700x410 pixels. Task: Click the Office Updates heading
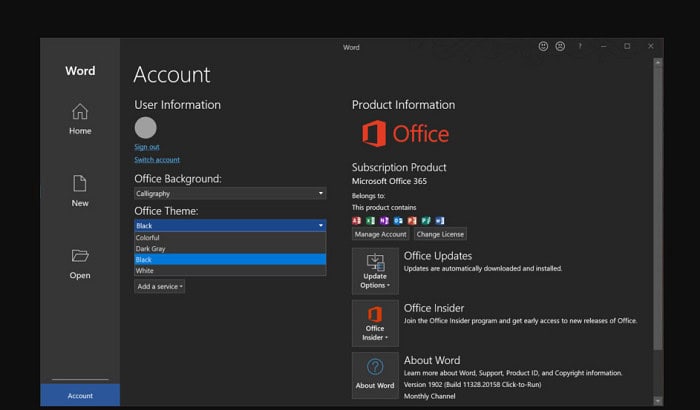pos(438,256)
